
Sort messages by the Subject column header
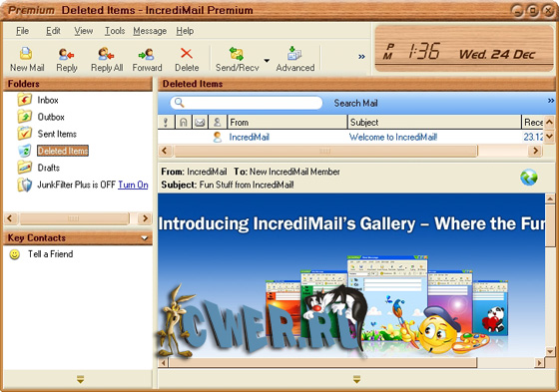pyautogui.click(x=434, y=123)
